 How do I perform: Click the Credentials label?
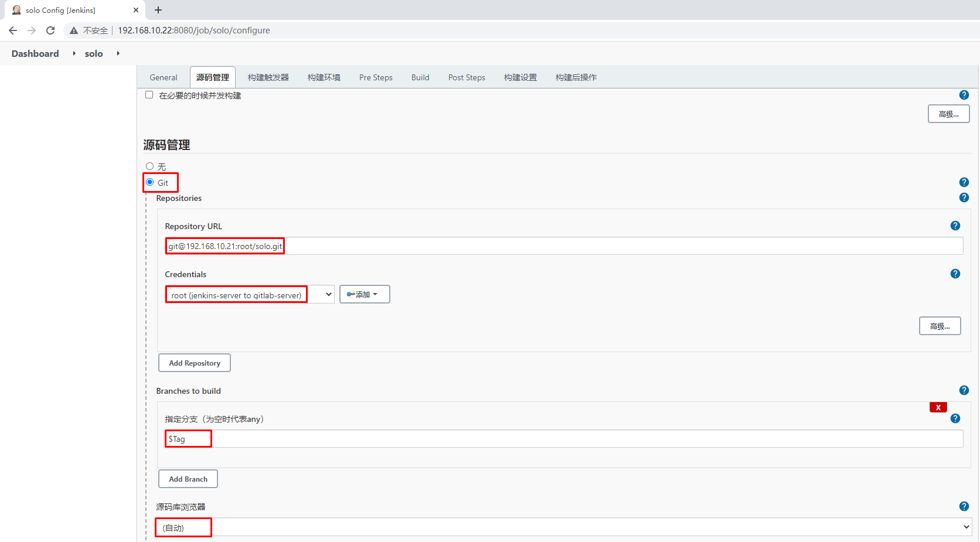[x=186, y=274]
